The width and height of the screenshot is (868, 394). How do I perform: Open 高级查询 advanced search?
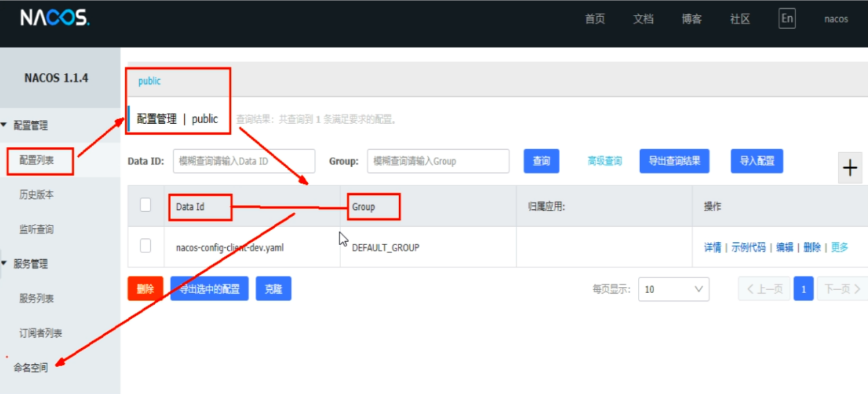(x=605, y=161)
